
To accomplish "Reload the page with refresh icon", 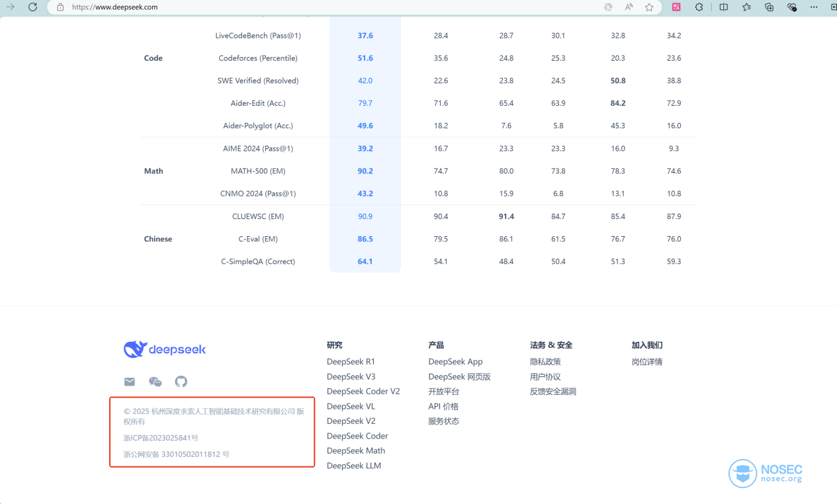I will pyautogui.click(x=32, y=7).
